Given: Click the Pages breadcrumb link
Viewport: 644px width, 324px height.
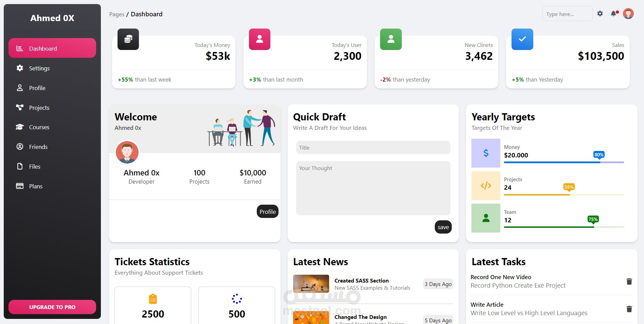Looking at the screenshot, I should 117,14.
